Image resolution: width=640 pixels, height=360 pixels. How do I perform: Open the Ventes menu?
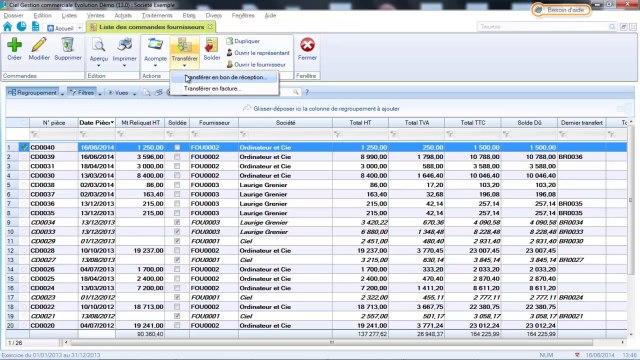96,16
